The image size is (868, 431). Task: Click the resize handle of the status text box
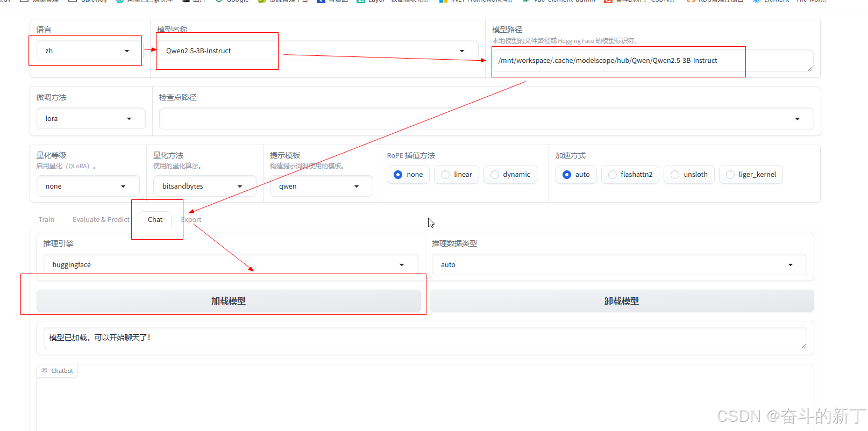coord(804,346)
